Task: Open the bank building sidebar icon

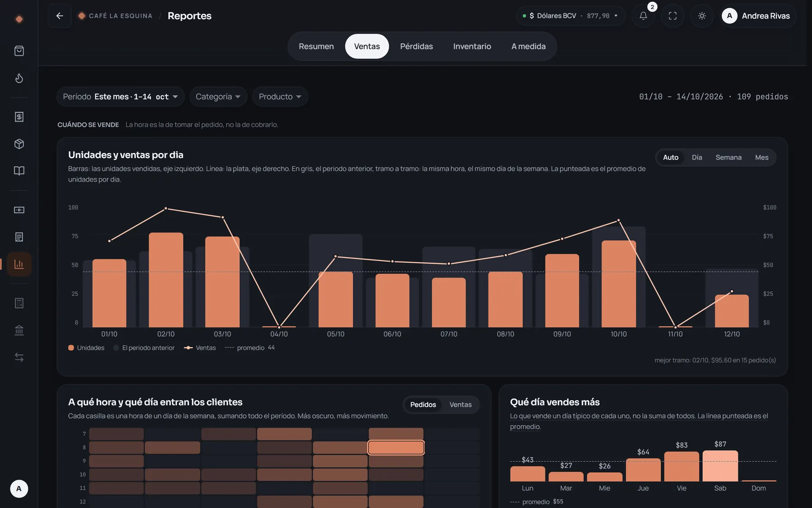Action: pos(19,330)
